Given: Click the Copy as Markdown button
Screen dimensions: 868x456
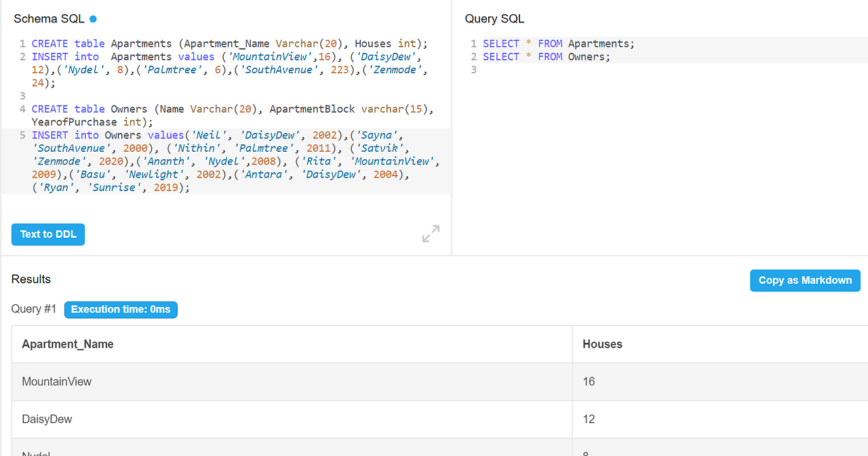Looking at the screenshot, I should coord(805,280).
